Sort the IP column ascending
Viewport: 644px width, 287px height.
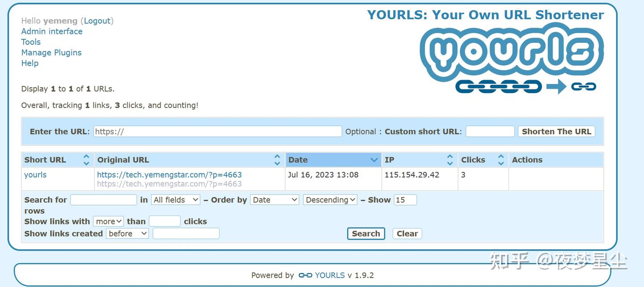pos(449,156)
